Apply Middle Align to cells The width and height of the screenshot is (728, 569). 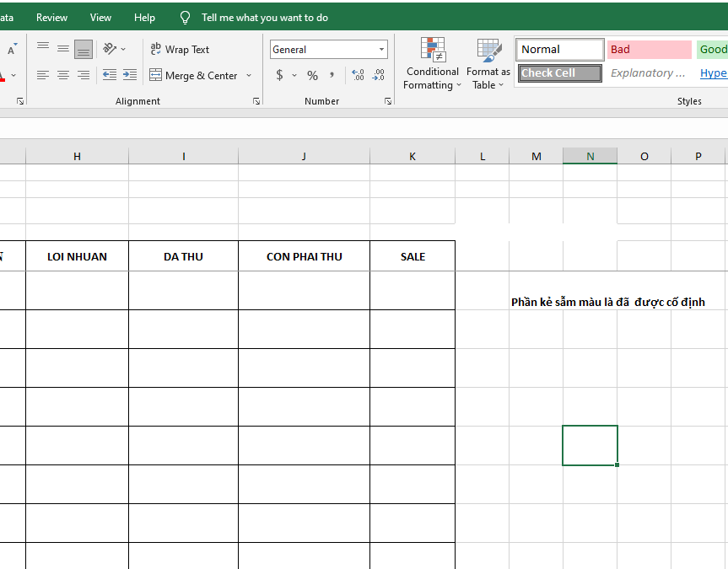click(63, 49)
